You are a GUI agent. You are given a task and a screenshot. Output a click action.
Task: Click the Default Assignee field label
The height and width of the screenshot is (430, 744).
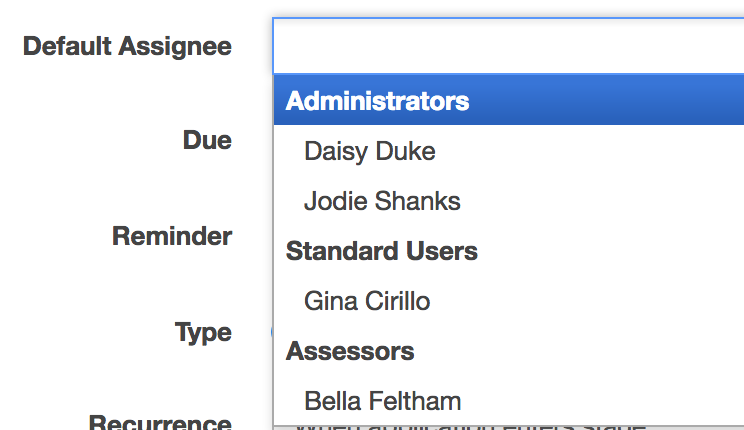click(127, 46)
